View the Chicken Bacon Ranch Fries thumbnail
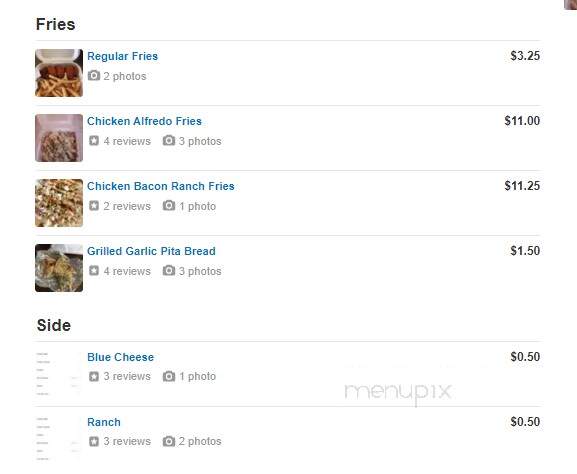The height and width of the screenshot is (474, 577). click(59, 203)
